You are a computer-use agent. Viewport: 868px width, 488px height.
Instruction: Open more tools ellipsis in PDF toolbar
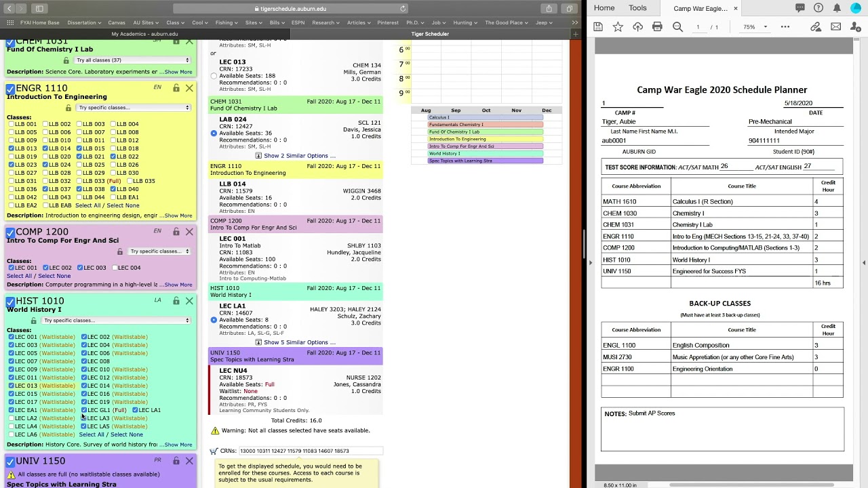pyautogui.click(x=785, y=27)
